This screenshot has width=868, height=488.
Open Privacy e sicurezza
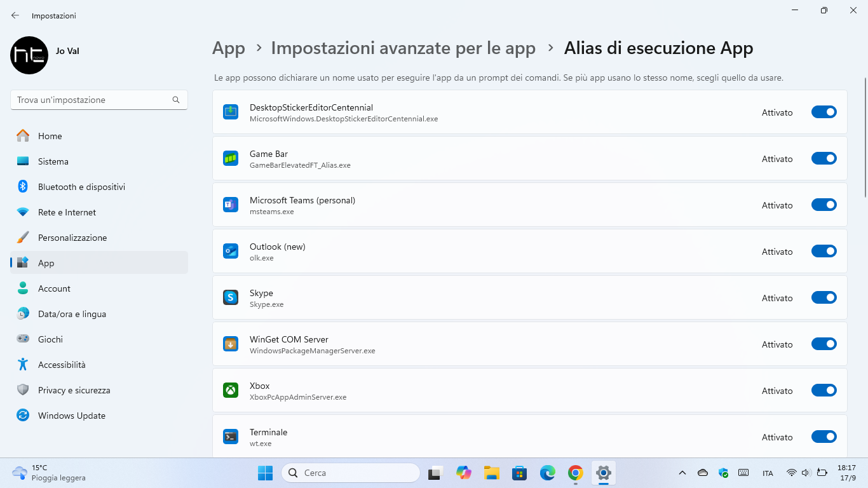point(99,390)
